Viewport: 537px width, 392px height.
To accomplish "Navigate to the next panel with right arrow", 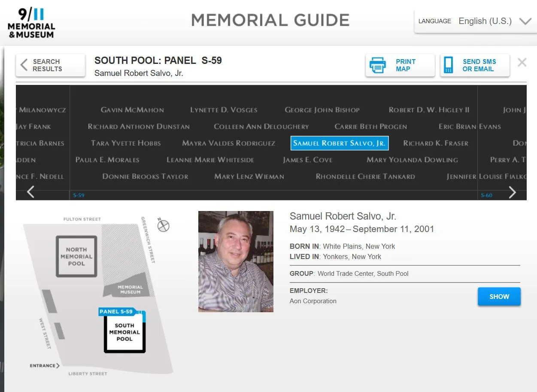I will coord(512,192).
